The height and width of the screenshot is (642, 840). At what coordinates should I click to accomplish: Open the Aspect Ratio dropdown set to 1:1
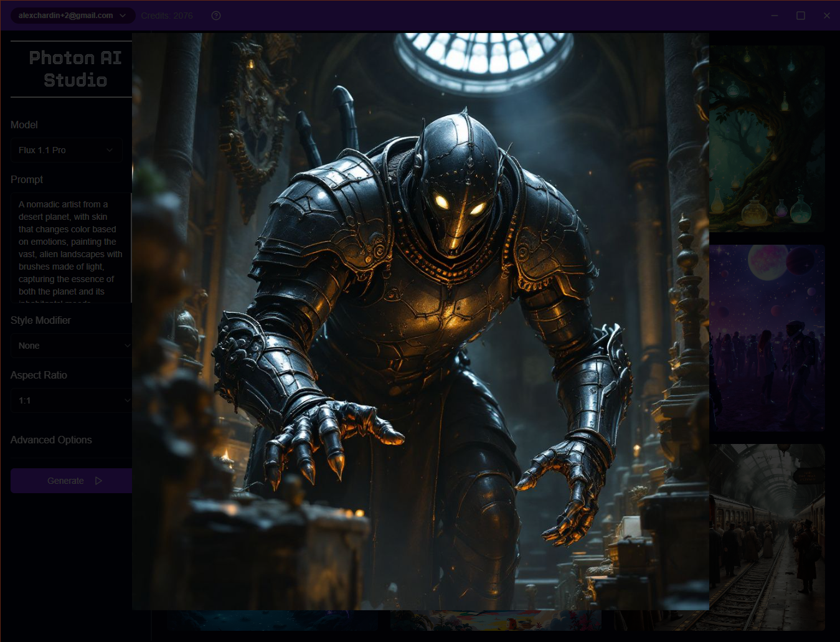72,400
